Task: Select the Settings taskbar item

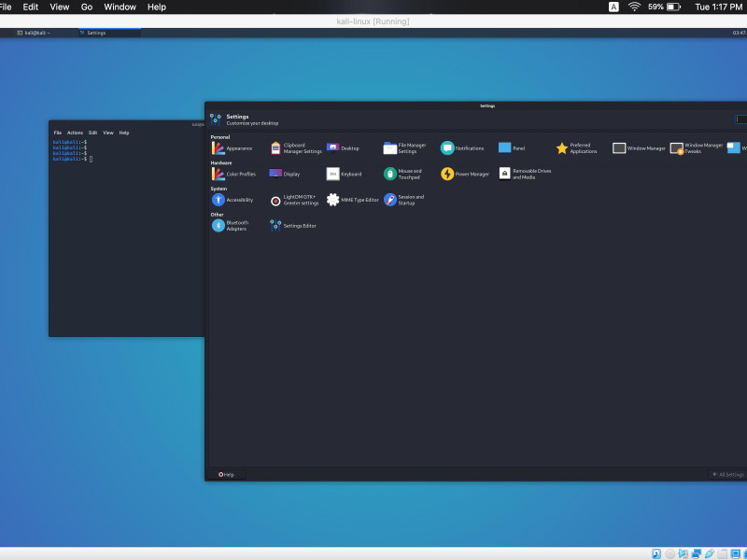Action: coord(109,33)
